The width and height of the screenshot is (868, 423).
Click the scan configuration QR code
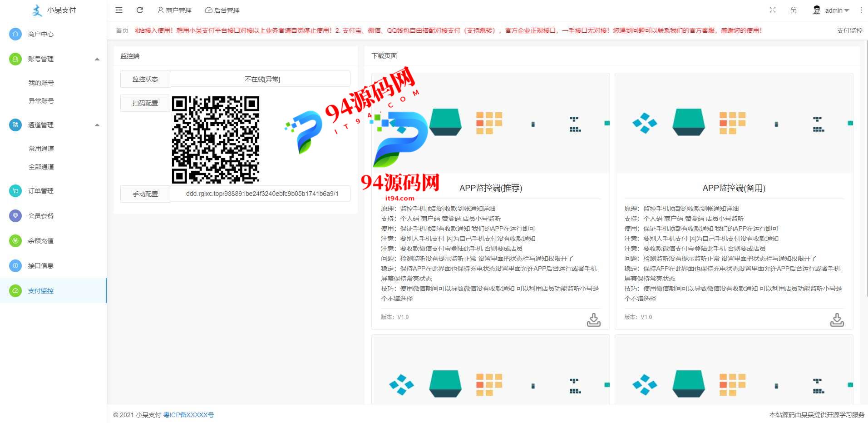216,140
